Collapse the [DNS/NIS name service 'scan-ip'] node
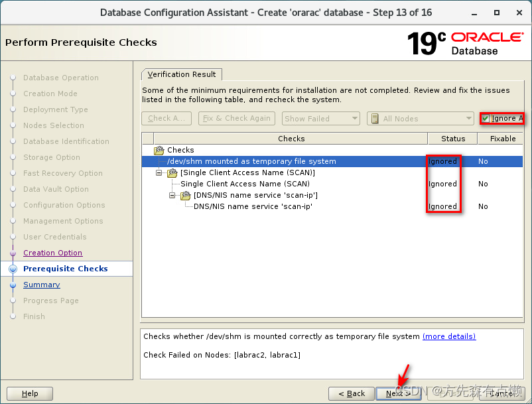Viewport: 532px width, 404px height. click(172, 196)
